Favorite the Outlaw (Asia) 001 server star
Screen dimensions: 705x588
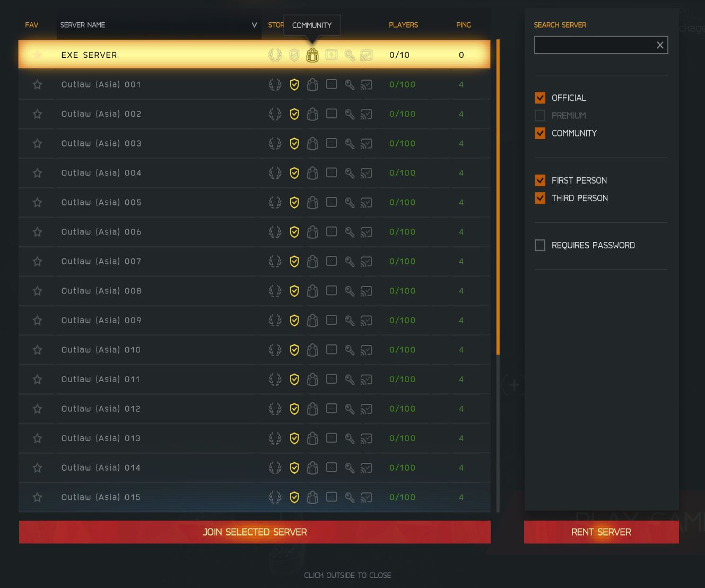pos(37,84)
